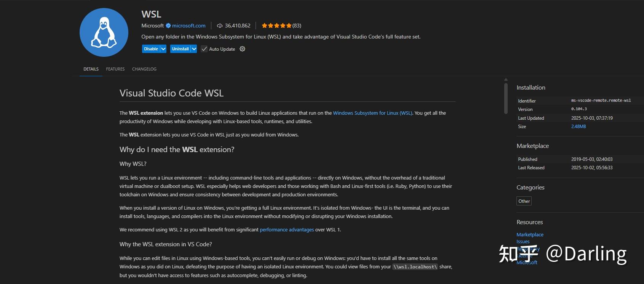This screenshot has width=644, height=284.
Task: Open the CHANGELOG tab
Action: (x=144, y=69)
